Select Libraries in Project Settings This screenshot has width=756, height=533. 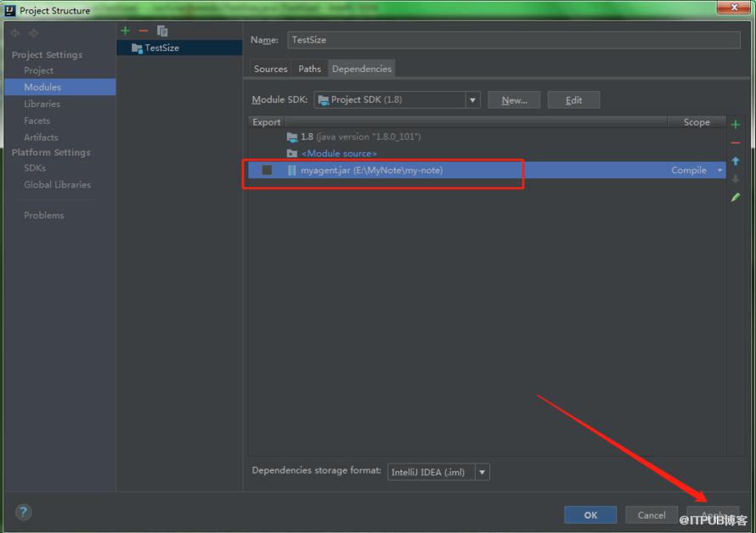(x=42, y=104)
